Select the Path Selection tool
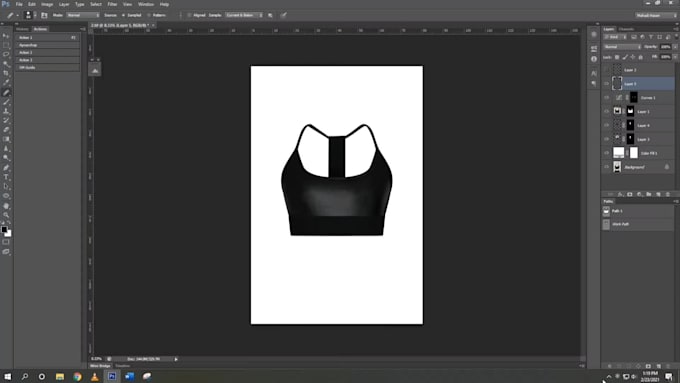680x383 pixels. (6, 187)
